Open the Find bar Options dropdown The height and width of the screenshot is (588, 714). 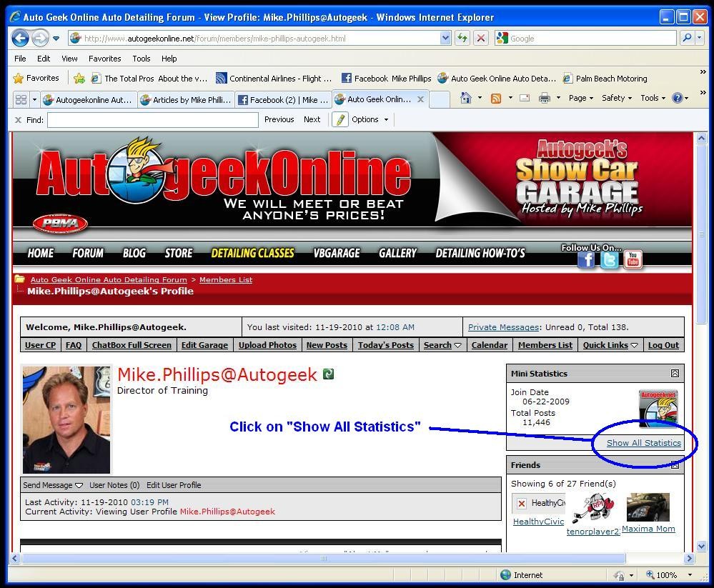[x=370, y=119]
